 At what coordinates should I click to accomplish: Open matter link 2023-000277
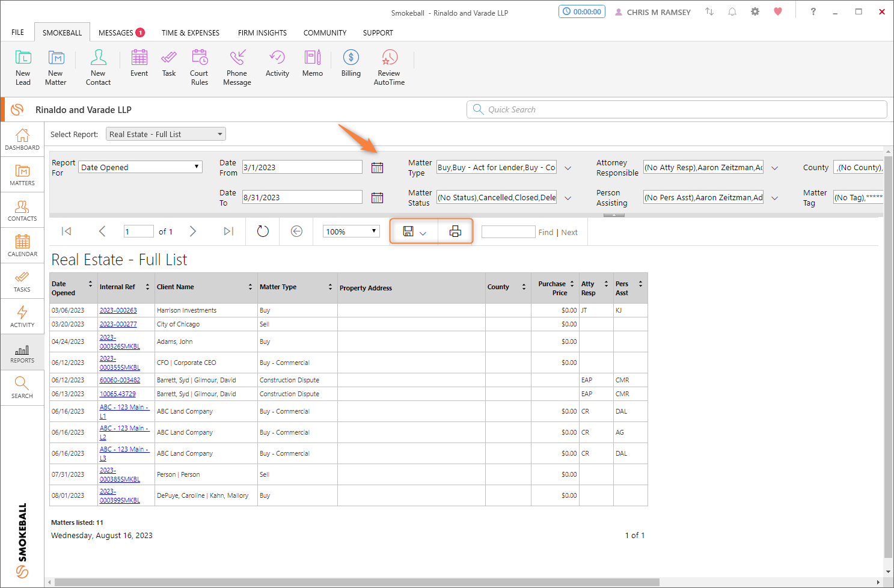(118, 324)
